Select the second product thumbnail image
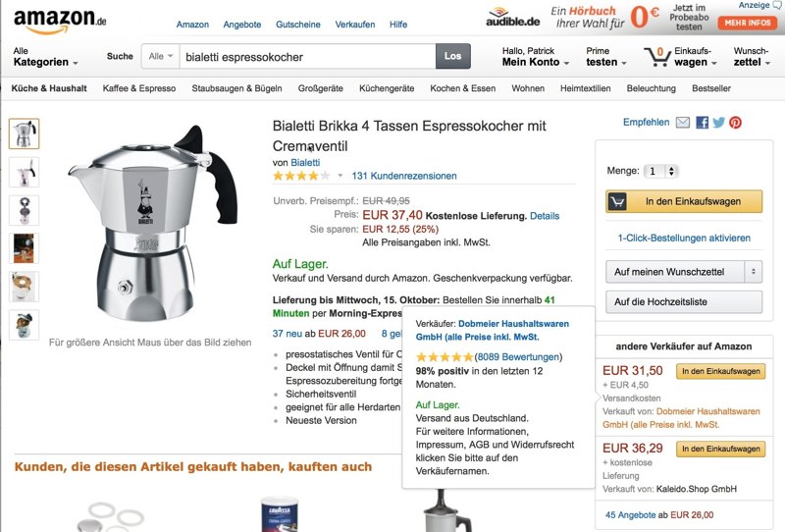This screenshot has width=785, height=532. [24, 172]
